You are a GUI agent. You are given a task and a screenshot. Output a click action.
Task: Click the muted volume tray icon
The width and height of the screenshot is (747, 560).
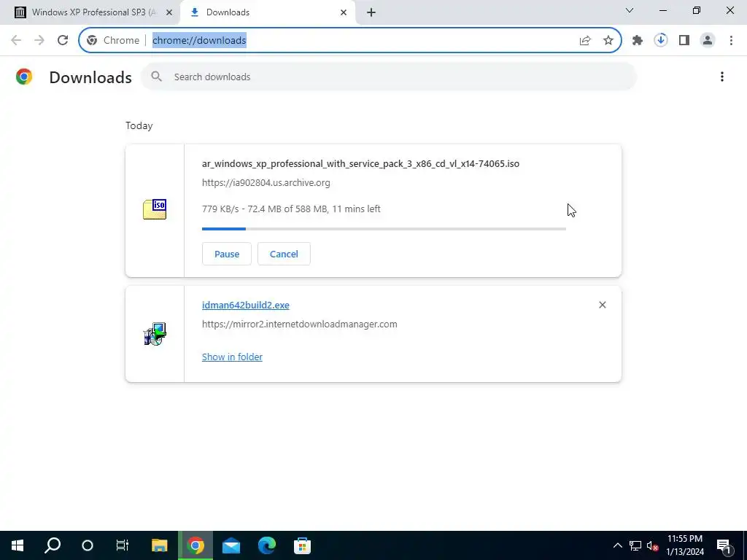(652, 545)
